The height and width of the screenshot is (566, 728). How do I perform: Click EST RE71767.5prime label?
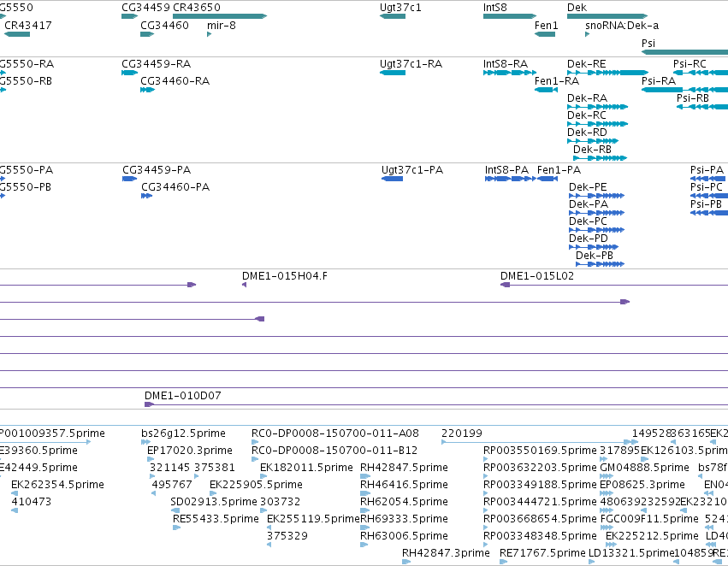pos(542,553)
